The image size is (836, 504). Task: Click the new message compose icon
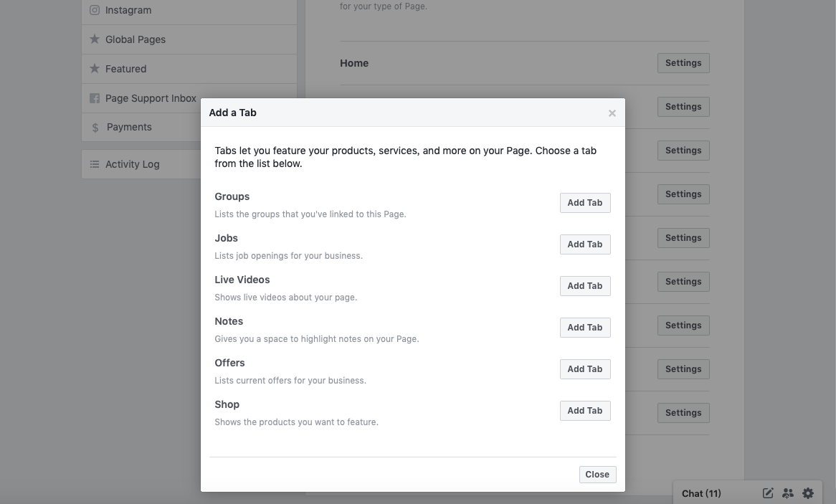pos(768,493)
